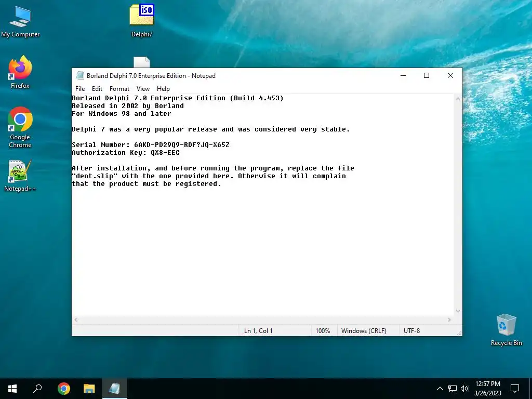
Task: Click the line 'that the product must be registered.'
Action: tap(147, 184)
